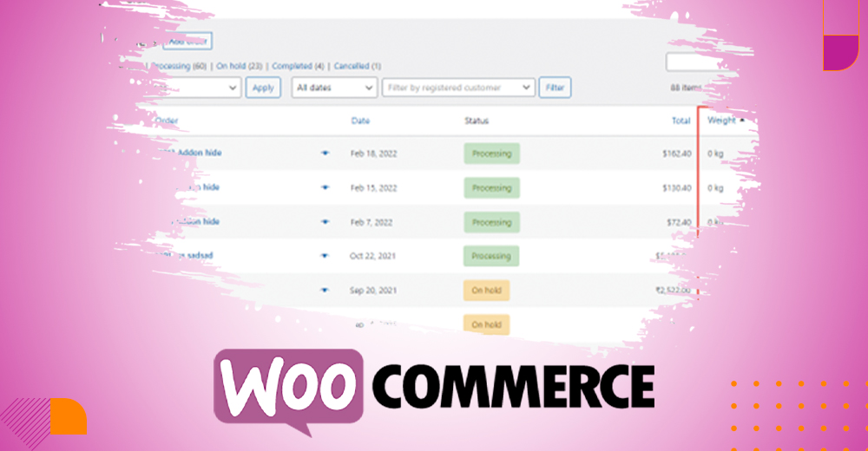The width and height of the screenshot is (868, 451).
Task: Click the total $130.40
Action: click(x=676, y=188)
